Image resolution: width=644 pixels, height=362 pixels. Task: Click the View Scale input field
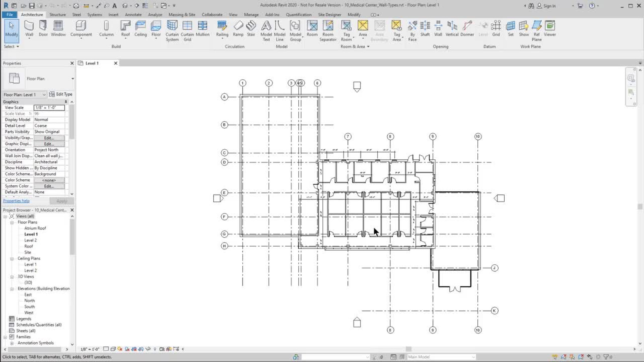[x=49, y=108]
